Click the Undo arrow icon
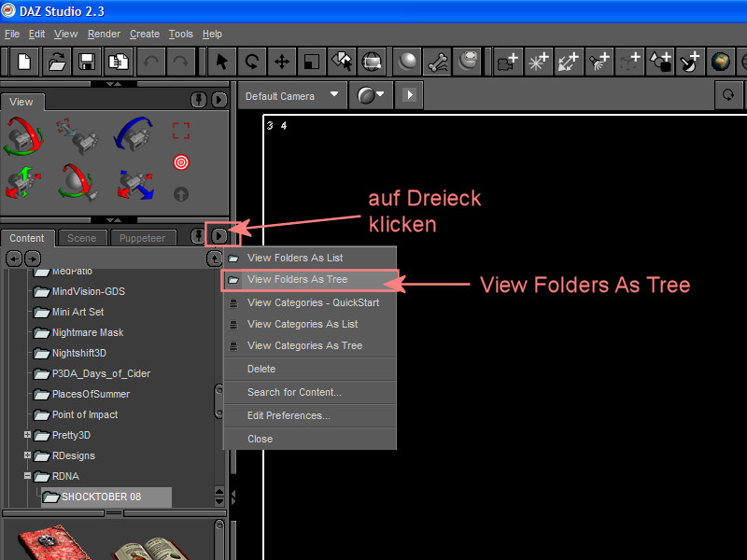Screen dimensions: 747x560 pos(151,62)
